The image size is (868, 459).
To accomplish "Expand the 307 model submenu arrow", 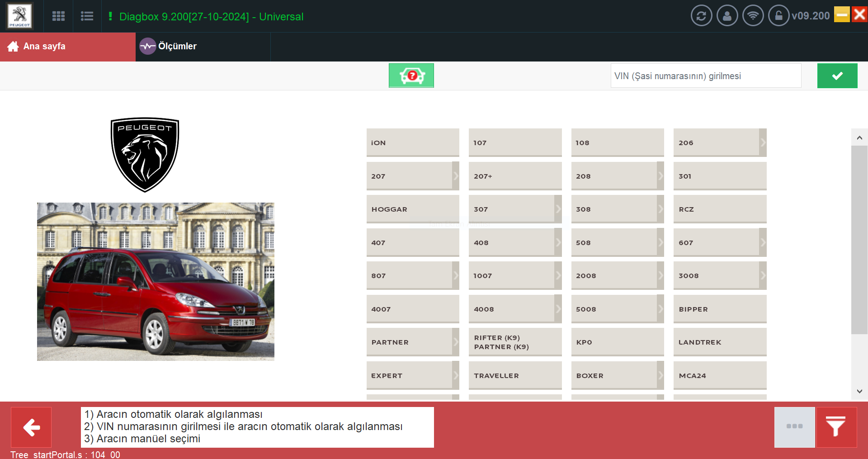I will pyautogui.click(x=558, y=209).
